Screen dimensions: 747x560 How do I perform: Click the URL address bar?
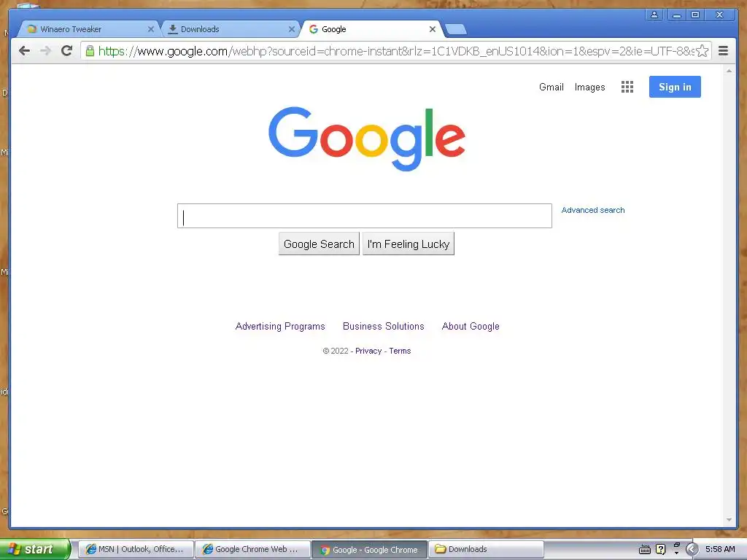pos(396,51)
